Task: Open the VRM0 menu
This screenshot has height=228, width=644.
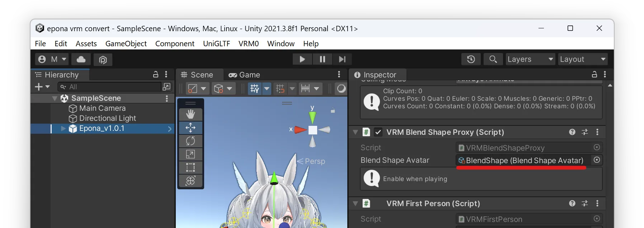Action: tap(249, 44)
